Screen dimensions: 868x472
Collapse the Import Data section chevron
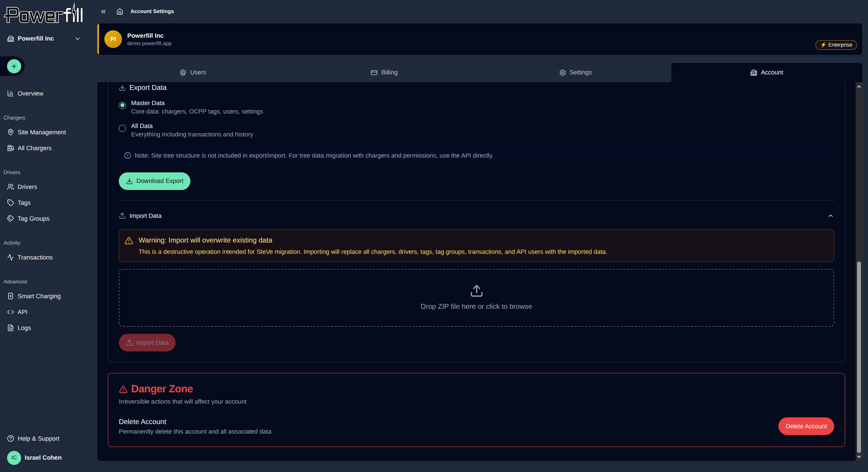click(831, 216)
